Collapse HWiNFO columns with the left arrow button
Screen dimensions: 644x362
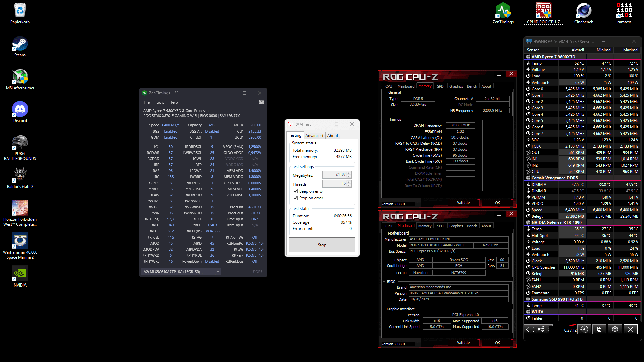pos(528,329)
